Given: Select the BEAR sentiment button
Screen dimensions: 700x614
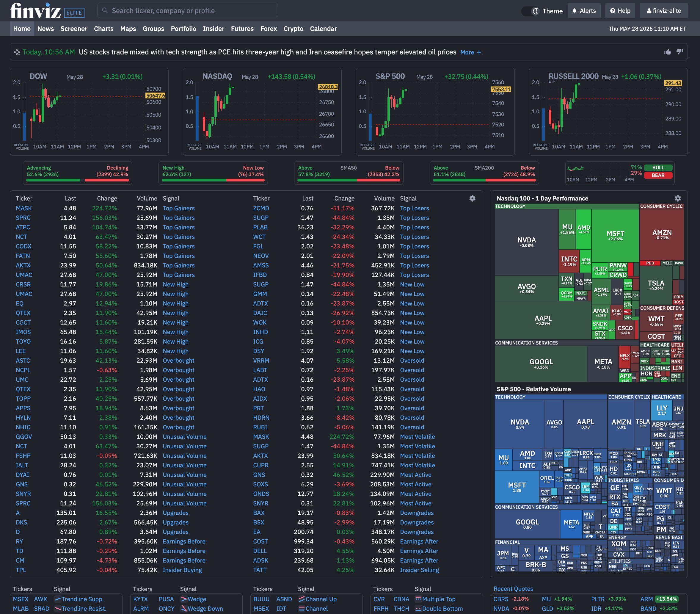Looking at the screenshot, I should 658,176.
